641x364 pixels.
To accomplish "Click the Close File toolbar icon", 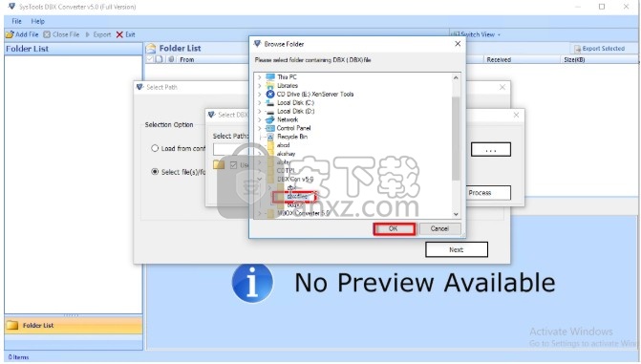I will tap(47, 34).
